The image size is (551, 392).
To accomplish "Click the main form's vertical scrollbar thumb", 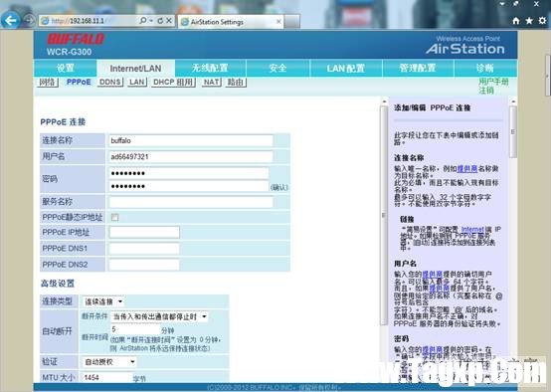I will 384,215.
